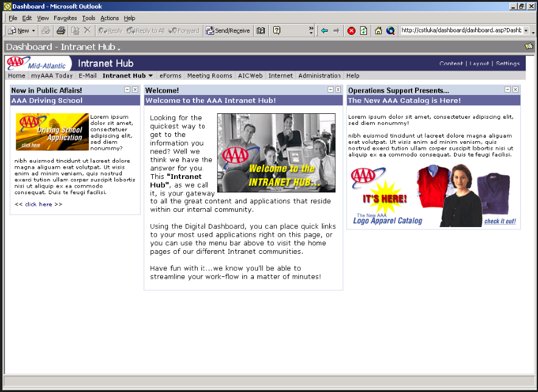Collapse the Now in Public Affairs panel
Viewport: 538px width, 392px height.
(x=127, y=89)
